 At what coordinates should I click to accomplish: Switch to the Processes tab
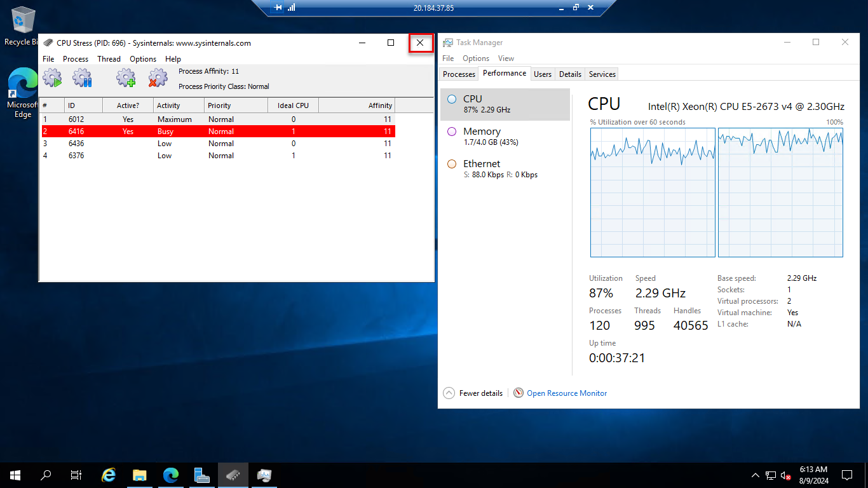[x=459, y=74]
